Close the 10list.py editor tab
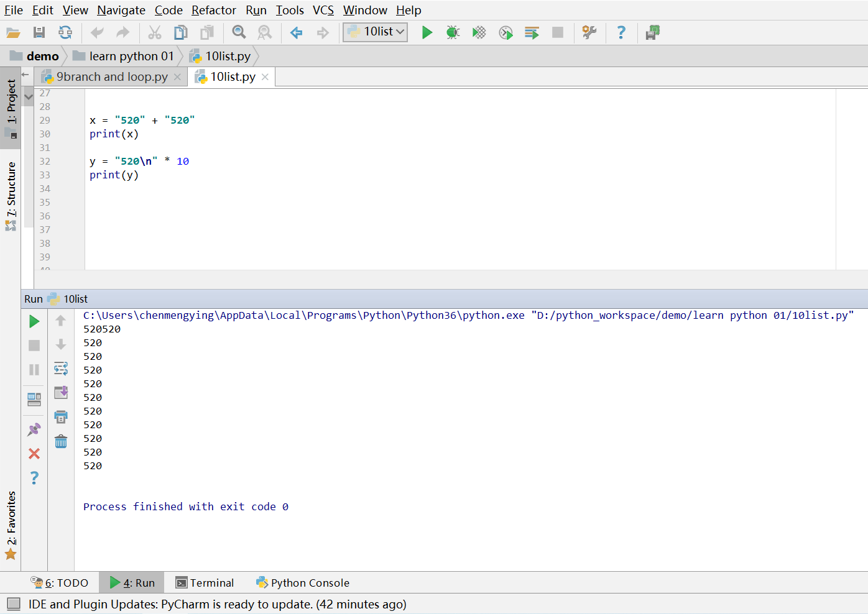Image resolution: width=868 pixels, height=614 pixels. coord(265,77)
